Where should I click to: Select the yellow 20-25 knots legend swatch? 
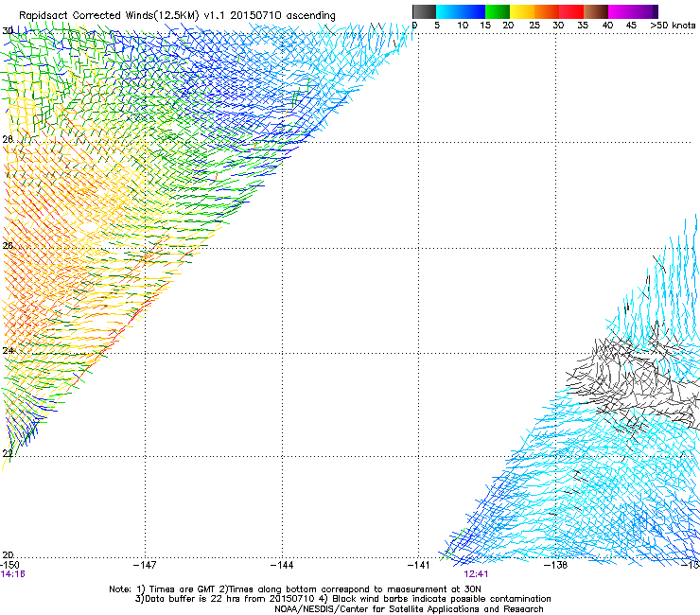coord(522,11)
